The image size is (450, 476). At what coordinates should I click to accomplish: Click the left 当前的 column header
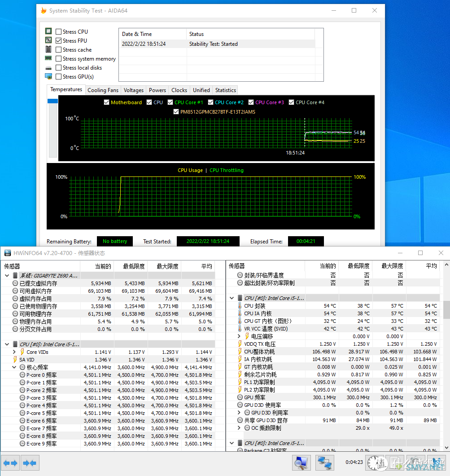coord(97,266)
